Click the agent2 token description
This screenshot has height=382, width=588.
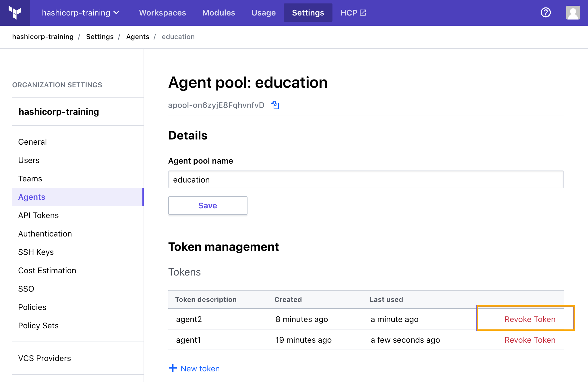pos(189,319)
